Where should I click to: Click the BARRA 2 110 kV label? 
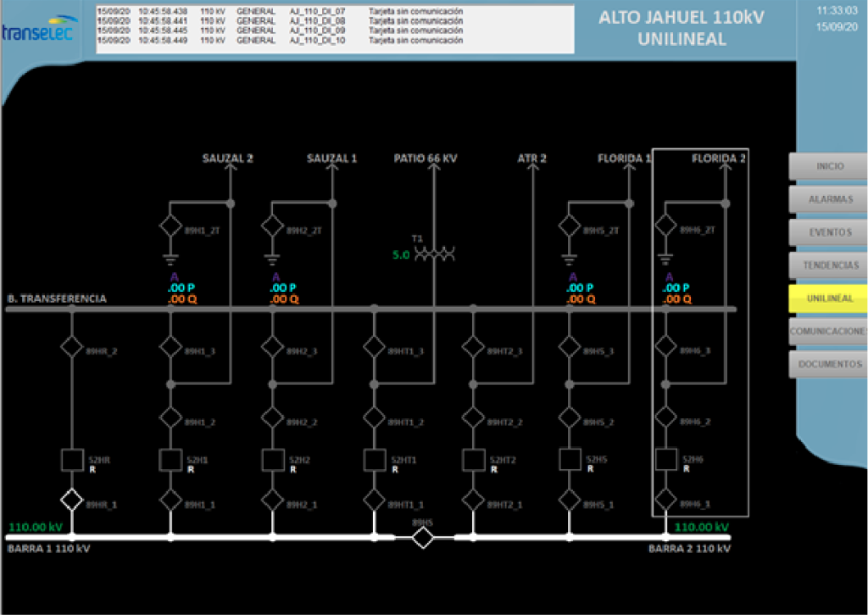pyautogui.click(x=689, y=549)
